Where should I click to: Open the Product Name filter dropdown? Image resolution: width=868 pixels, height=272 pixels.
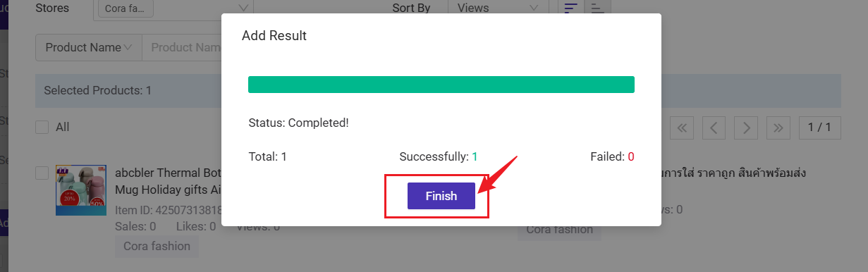pos(89,48)
